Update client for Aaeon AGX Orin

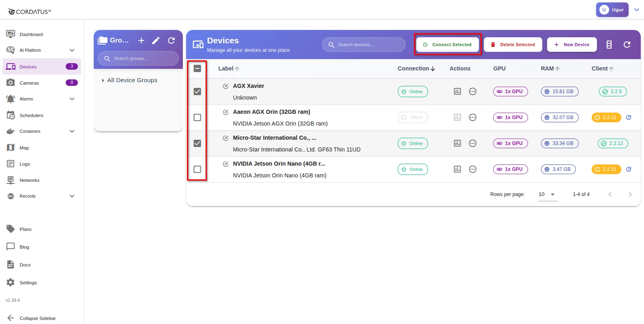click(x=629, y=117)
